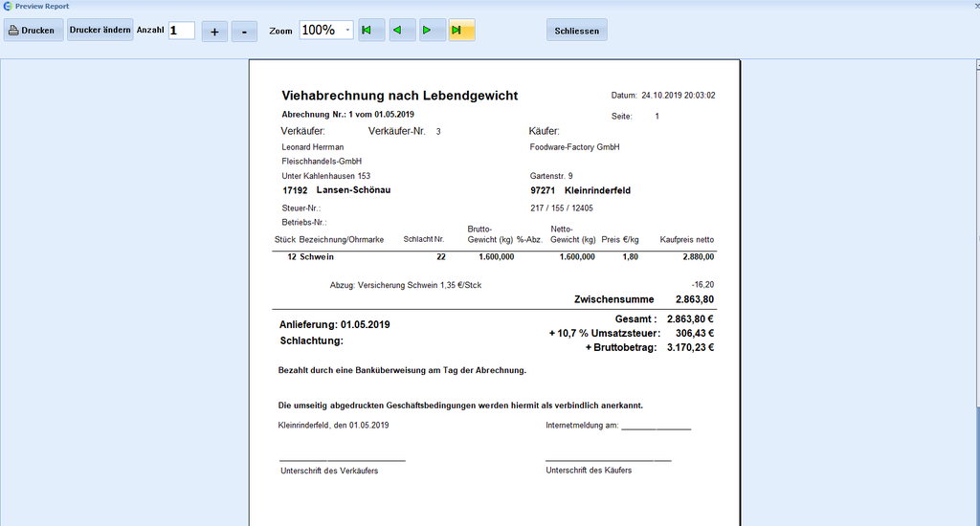Image resolution: width=980 pixels, height=526 pixels.
Task: Click the Preview Report app icon
Action: (8, 6)
